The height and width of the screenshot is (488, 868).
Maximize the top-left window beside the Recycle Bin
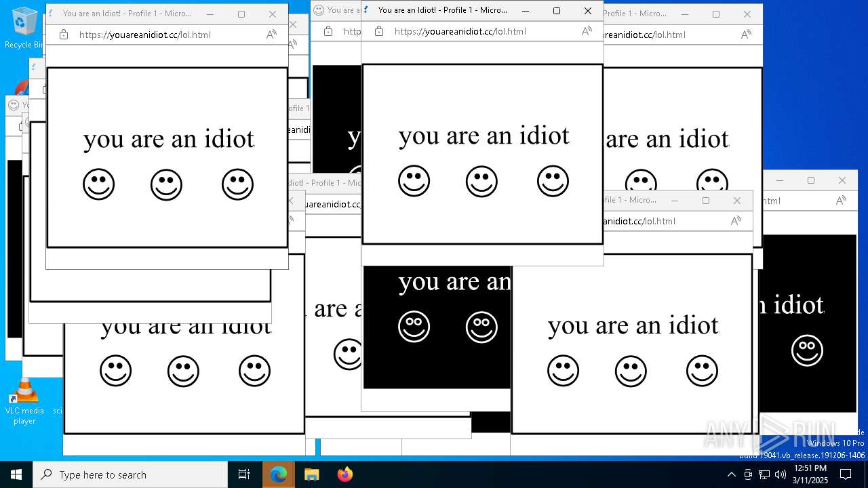[241, 14]
